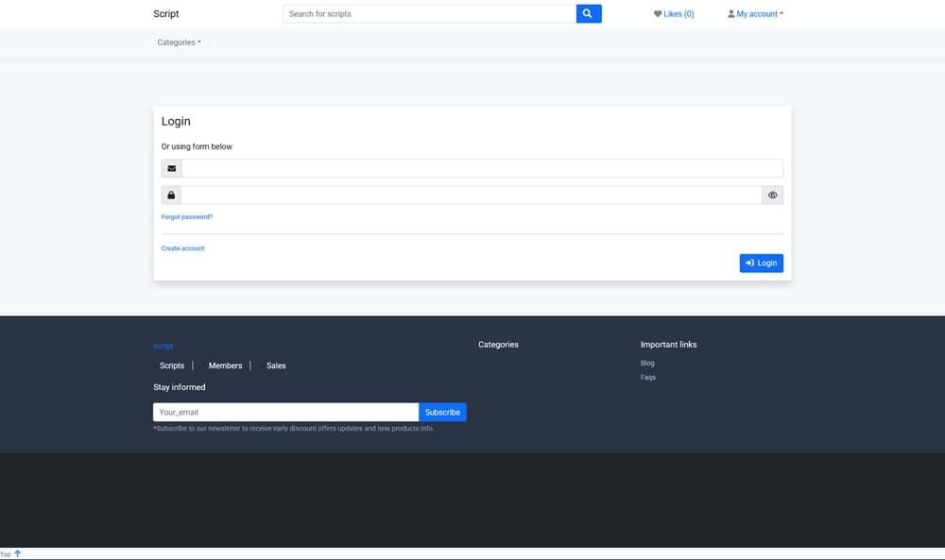The width and height of the screenshot is (945, 560).
Task: Click the up arrow Top icon
Action: tap(17, 554)
